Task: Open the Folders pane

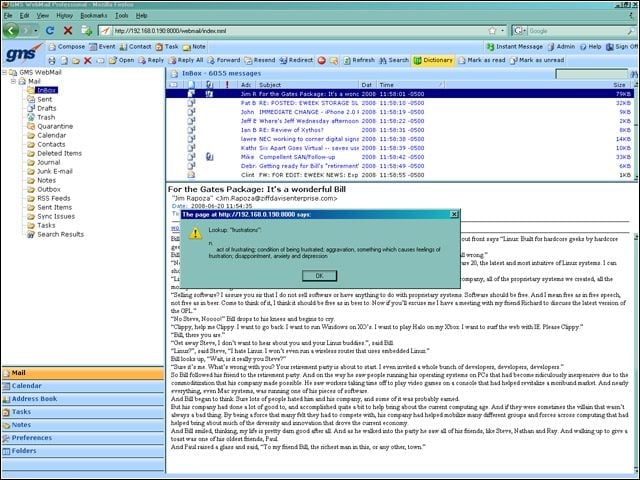Action: click(83, 451)
